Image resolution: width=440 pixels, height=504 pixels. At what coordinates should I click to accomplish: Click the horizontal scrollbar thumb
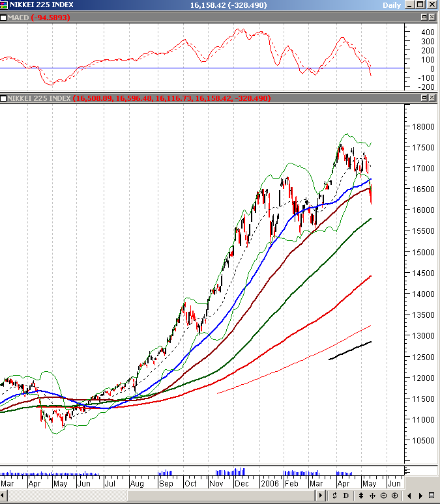(x=221, y=496)
